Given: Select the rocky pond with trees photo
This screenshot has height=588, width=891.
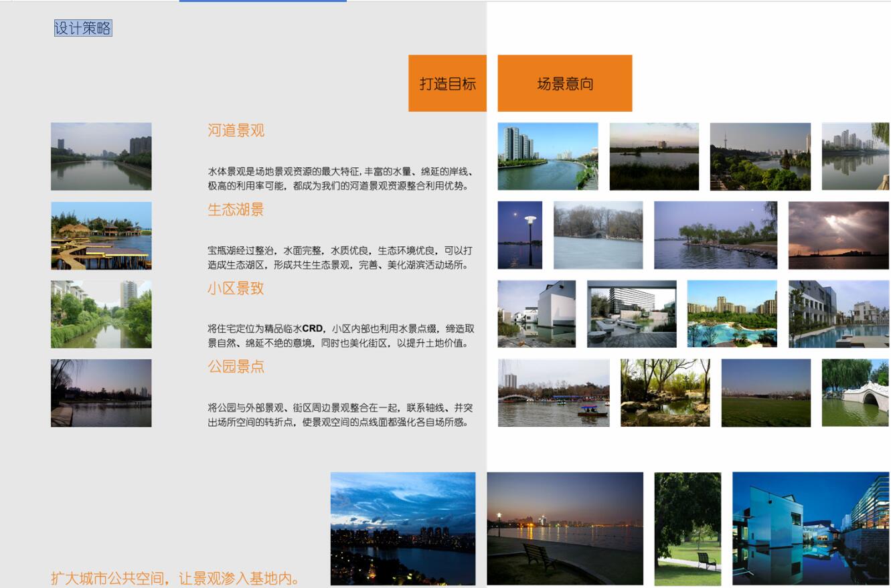Looking at the screenshot, I should (x=665, y=393).
